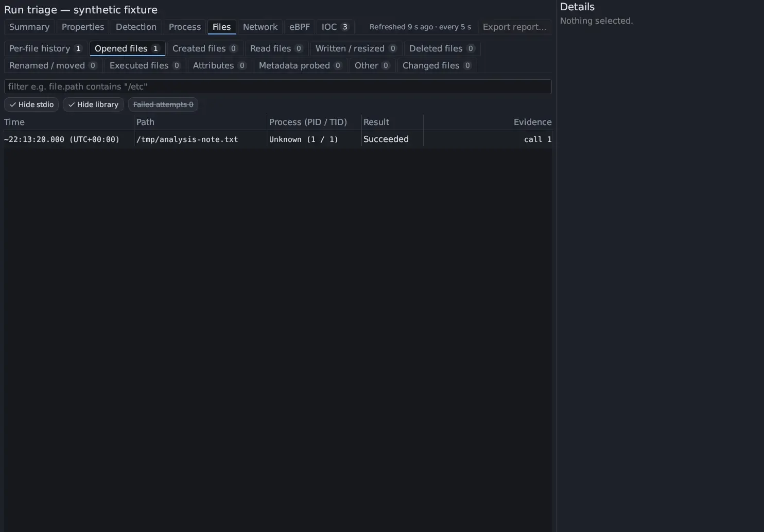Select the Files tab

[x=222, y=27]
